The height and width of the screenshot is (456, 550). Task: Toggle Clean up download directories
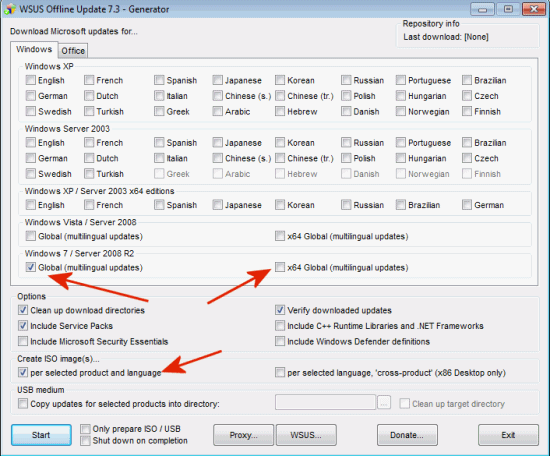pos(23,310)
